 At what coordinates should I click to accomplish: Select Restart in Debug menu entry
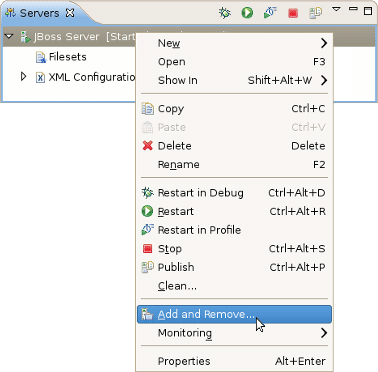234,193
